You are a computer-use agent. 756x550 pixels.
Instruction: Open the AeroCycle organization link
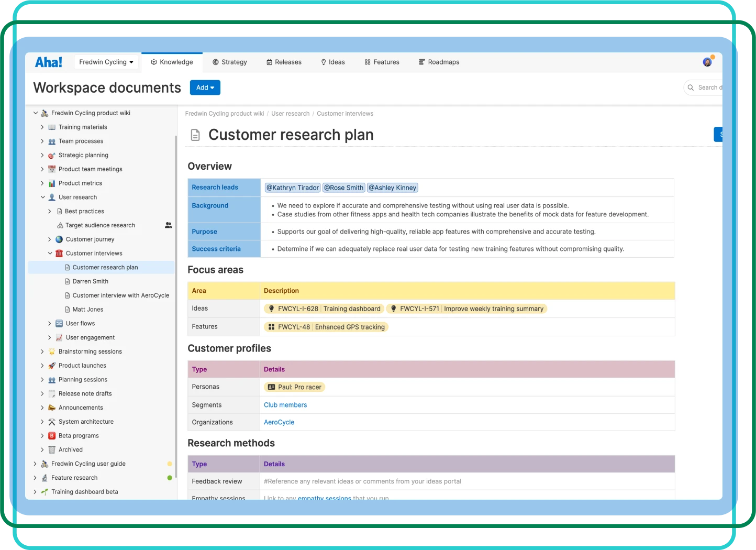pyautogui.click(x=279, y=422)
